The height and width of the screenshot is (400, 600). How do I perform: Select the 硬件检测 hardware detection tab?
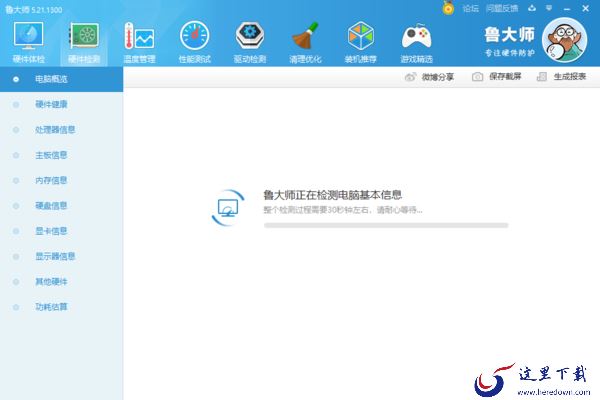click(84, 42)
